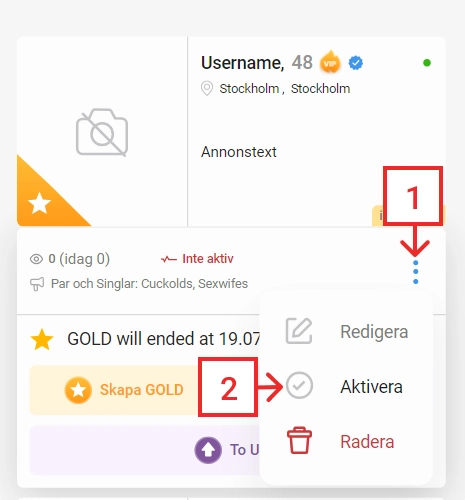Click the VIP flame badge
This screenshot has width=465, height=500.
tap(330, 62)
